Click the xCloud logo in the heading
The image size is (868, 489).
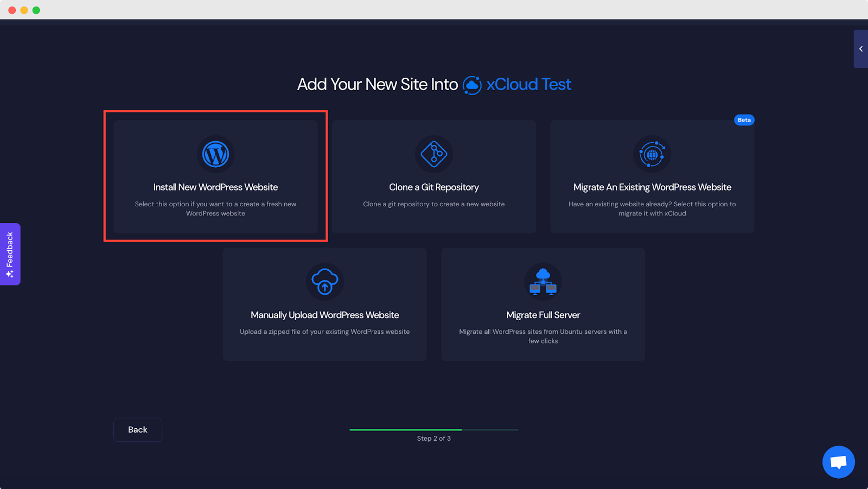tap(473, 85)
